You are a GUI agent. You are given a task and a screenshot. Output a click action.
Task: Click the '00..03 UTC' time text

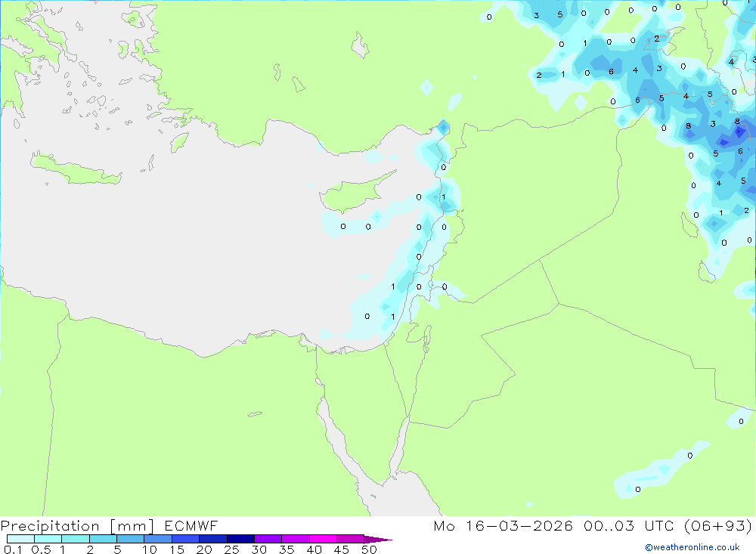(x=631, y=525)
